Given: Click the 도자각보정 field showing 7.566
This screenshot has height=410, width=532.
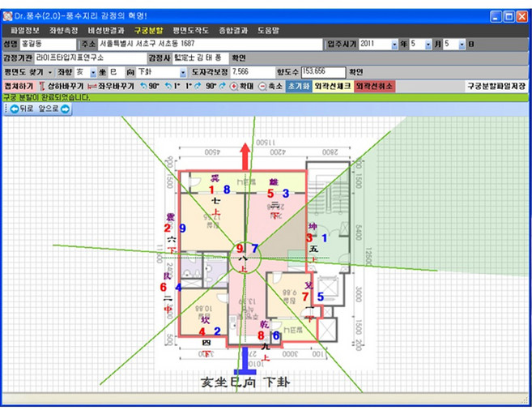Looking at the screenshot, I should click(x=252, y=72).
